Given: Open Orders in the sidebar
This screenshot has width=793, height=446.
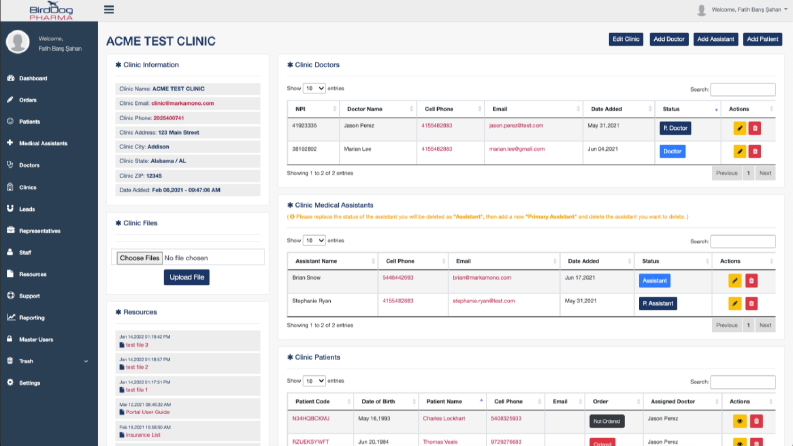Looking at the screenshot, I should pyautogui.click(x=28, y=100).
